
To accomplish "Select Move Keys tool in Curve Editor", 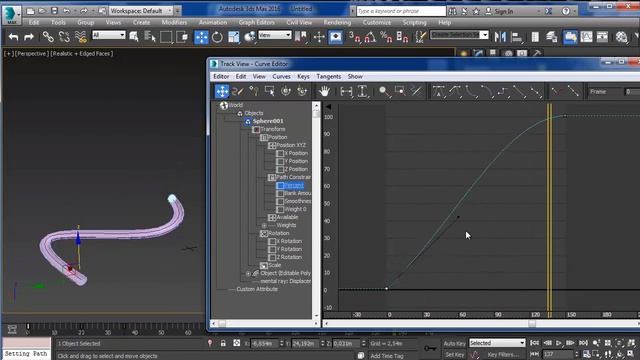I will tap(222, 91).
